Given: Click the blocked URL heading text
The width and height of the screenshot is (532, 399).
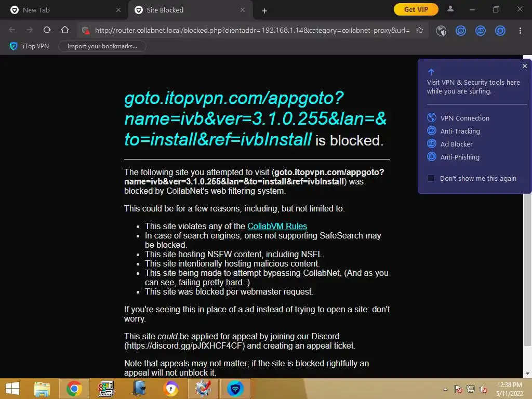Looking at the screenshot, I should (x=255, y=119).
